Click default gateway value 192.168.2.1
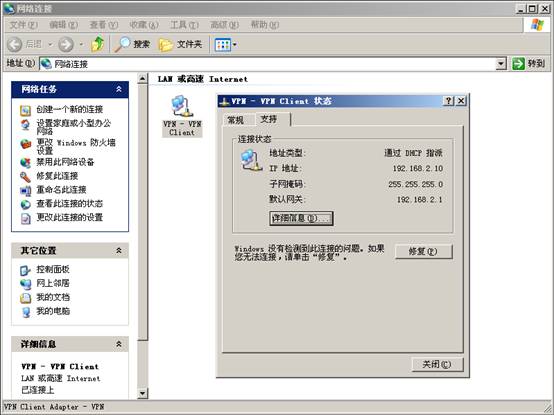The width and height of the screenshot is (554, 415). coord(419,200)
